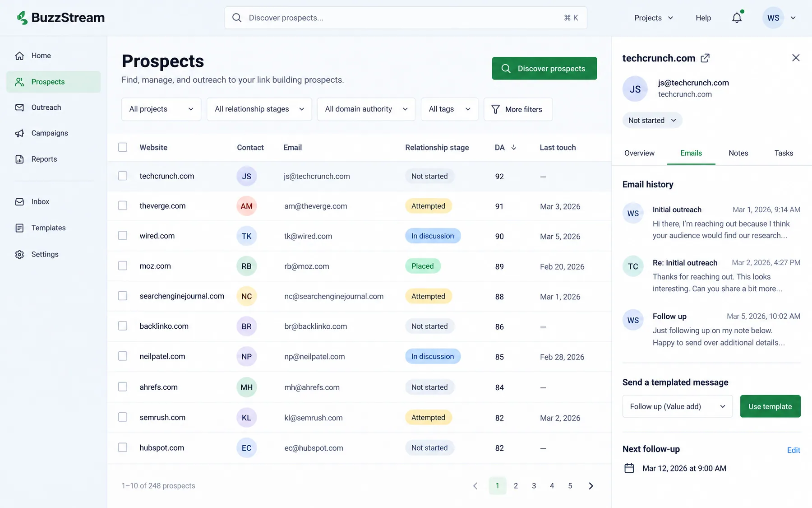Image resolution: width=812 pixels, height=508 pixels.
Task: Click the Campaigns megaphone icon
Action: (19, 133)
